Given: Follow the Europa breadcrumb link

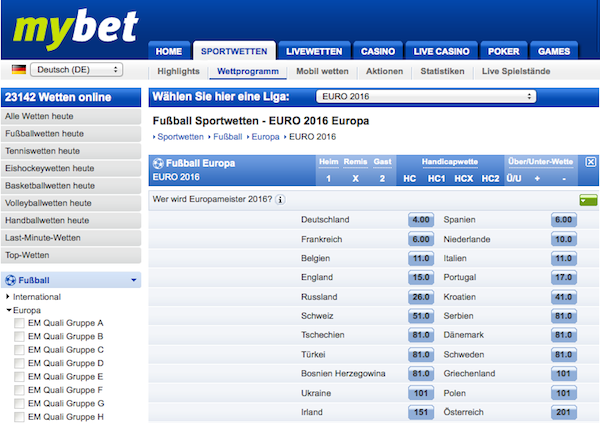Looking at the screenshot, I should [265, 137].
